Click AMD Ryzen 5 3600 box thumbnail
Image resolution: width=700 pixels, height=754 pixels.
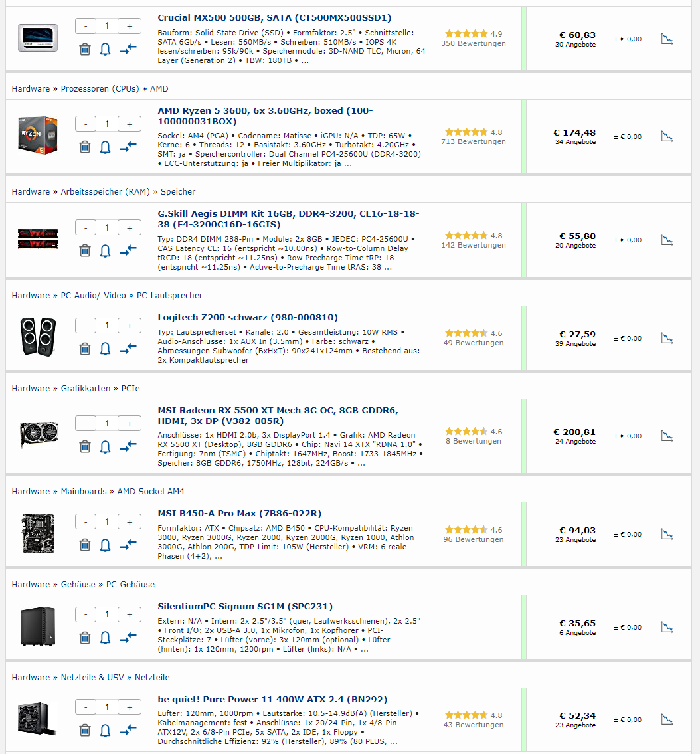(x=38, y=135)
